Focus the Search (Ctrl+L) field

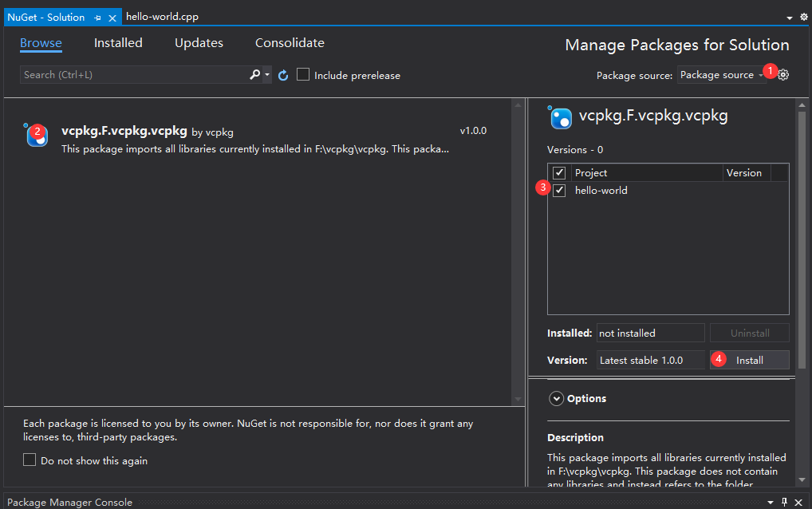(x=134, y=74)
